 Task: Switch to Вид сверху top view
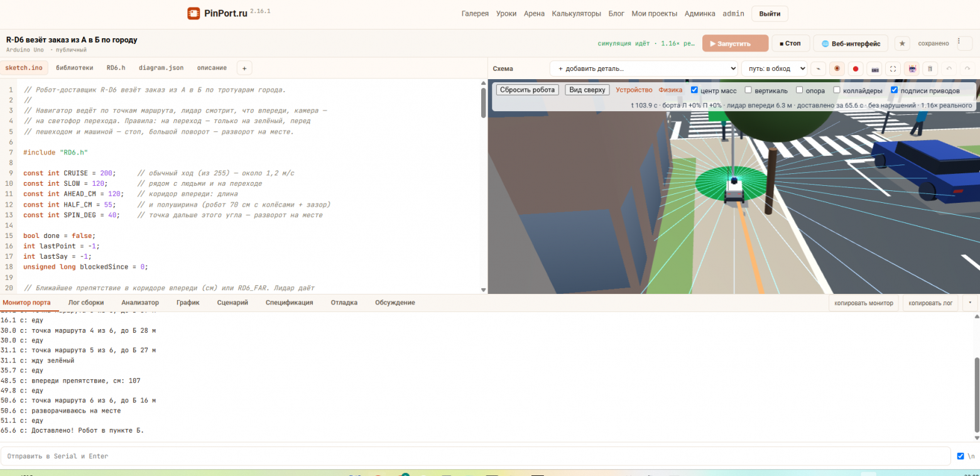pyautogui.click(x=587, y=90)
